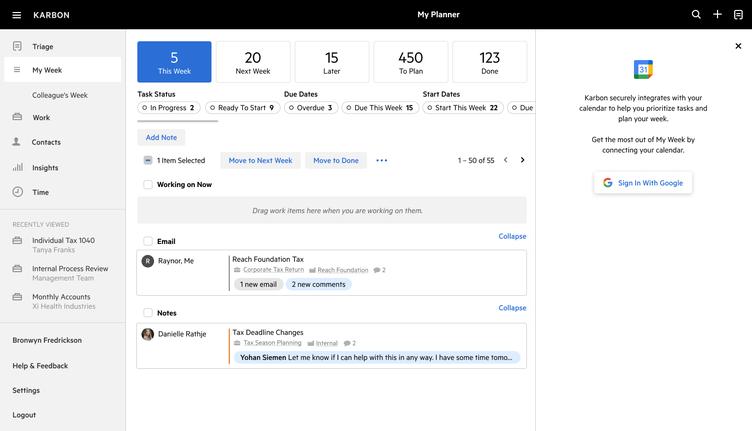Image resolution: width=752 pixels, height=431 pixels.
Task: Click the My Week list icon
Action: 17,70
